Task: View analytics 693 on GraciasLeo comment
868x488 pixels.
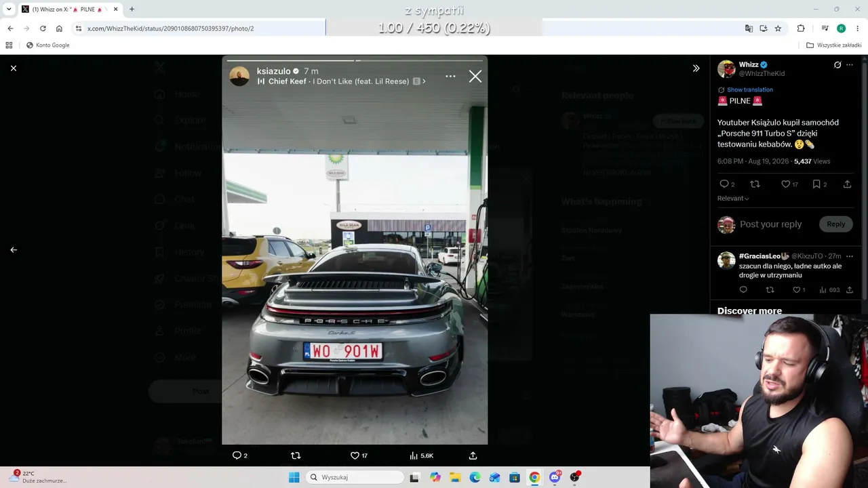Action: (829, 290)
